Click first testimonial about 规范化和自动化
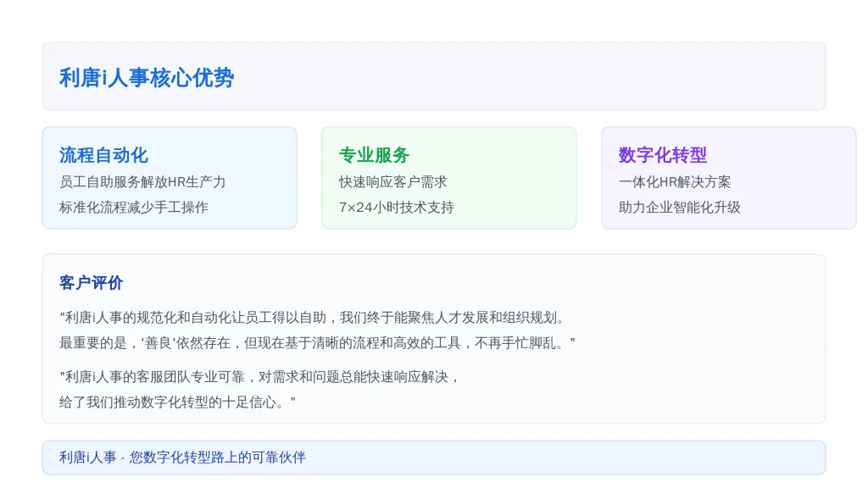This screenshot has width=868, height=488. [314, 318]
